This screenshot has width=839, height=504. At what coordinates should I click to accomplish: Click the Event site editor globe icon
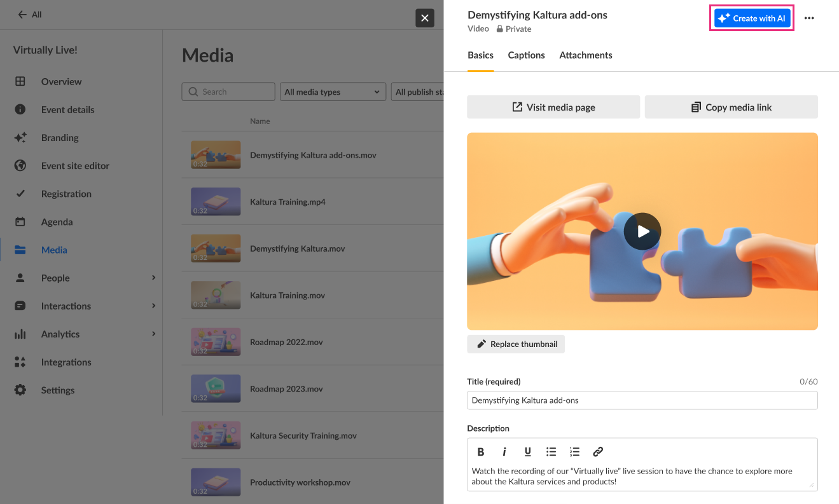20,165
